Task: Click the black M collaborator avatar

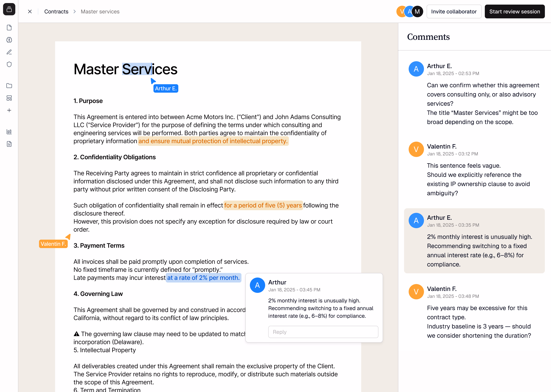Action: point(417,12)
